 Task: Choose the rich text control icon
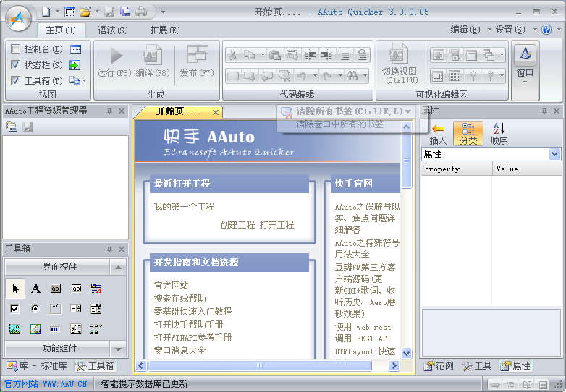[96, 289]
